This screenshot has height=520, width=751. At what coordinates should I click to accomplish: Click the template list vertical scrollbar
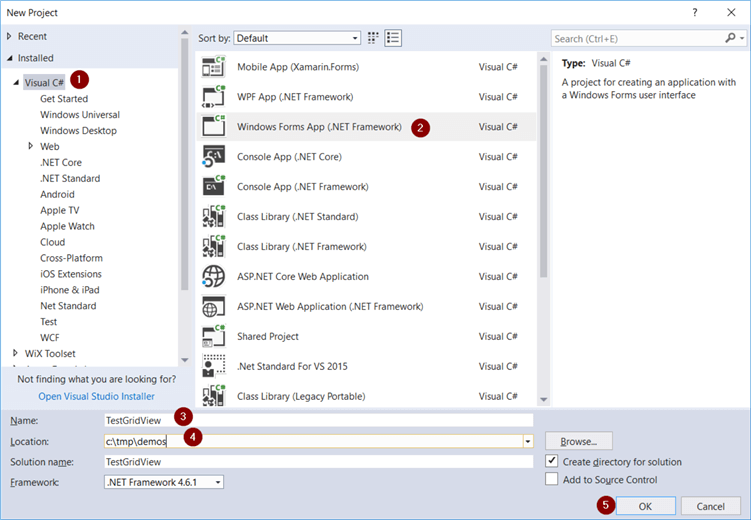pos(543,170)
